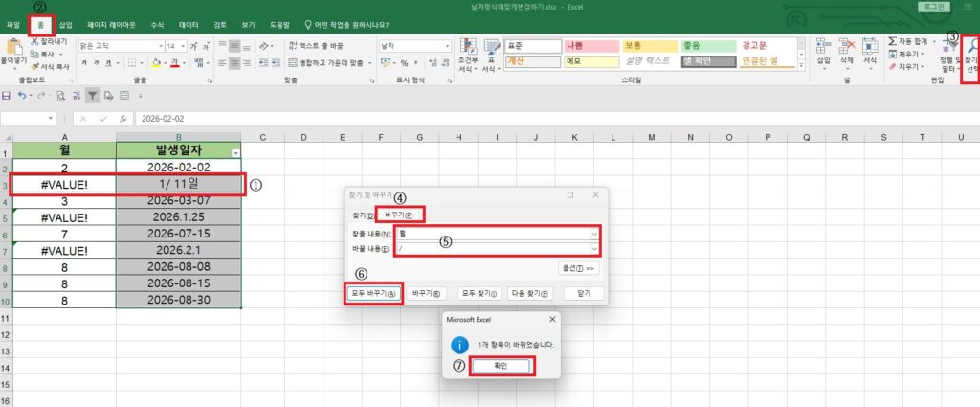Click the formula bar showing 2026-02-02

556,118
